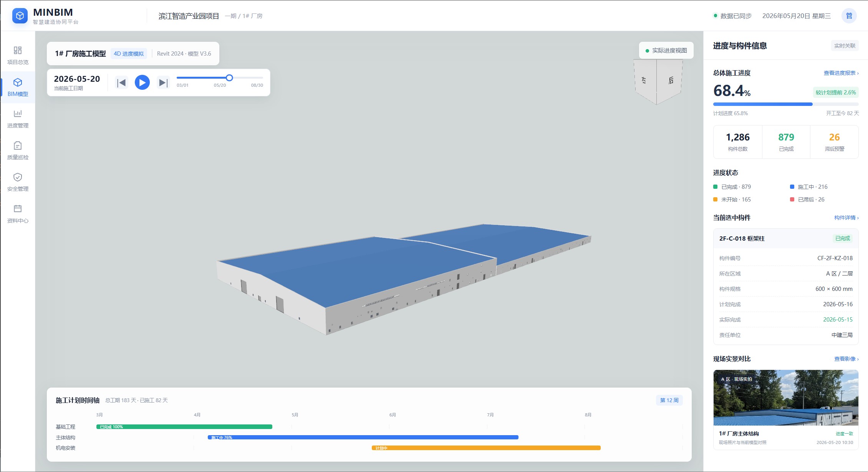The height and width of the screenshot is (472, 868).
Task: Open the 构件详情 link
Action: click(x=846, y=218)
